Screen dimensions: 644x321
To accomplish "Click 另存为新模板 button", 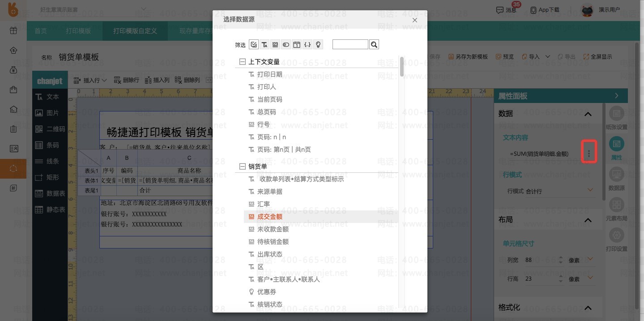I will click(468, 57).
